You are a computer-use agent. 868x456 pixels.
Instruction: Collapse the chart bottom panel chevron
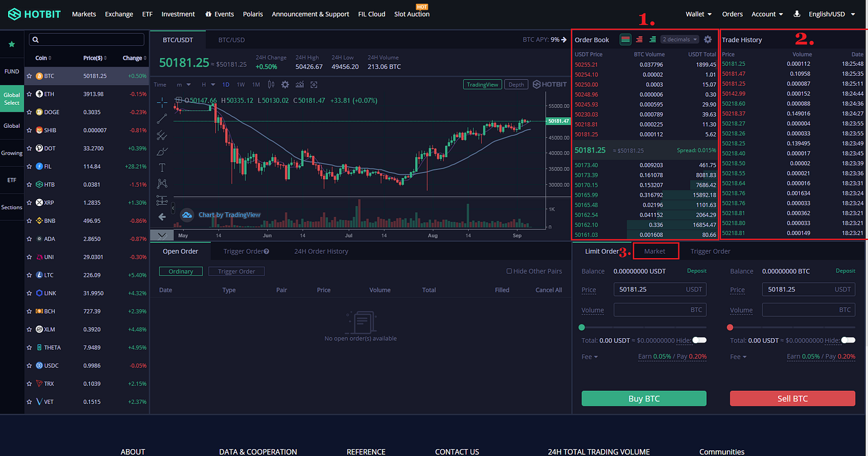click(162, 235)
